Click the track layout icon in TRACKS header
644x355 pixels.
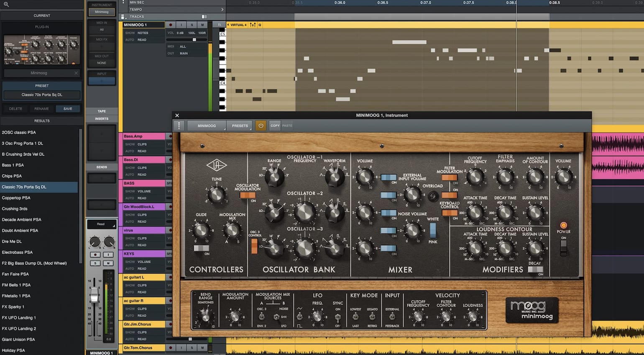(204, 16)
